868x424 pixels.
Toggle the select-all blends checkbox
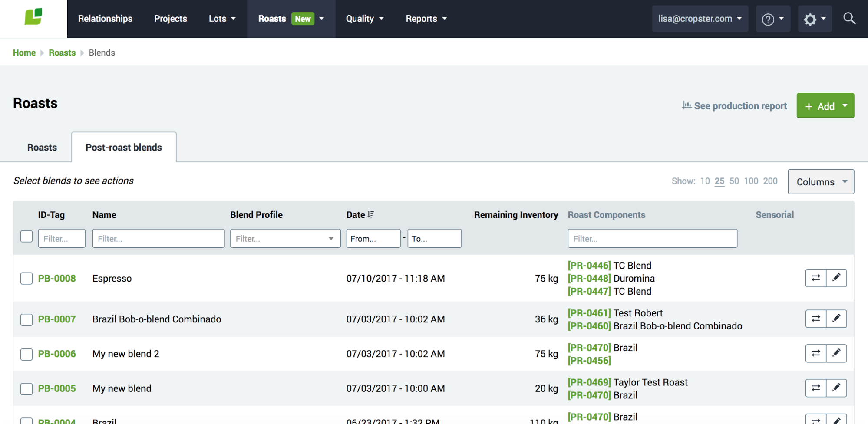26,237
